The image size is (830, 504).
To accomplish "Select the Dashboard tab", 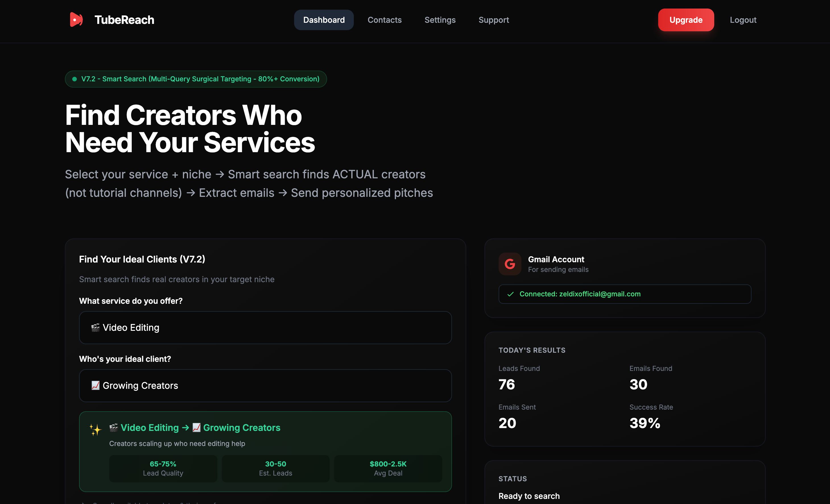I will [x=323, y=20].
